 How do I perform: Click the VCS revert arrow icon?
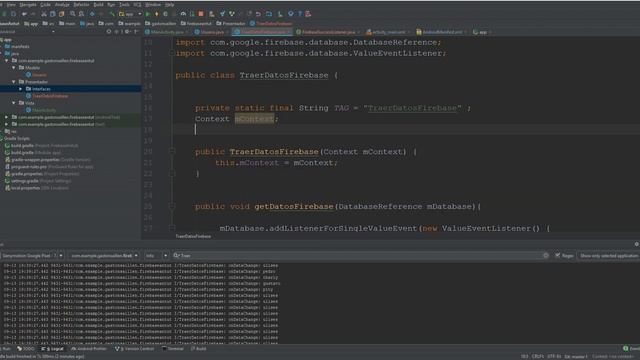(x=258, y=14)
